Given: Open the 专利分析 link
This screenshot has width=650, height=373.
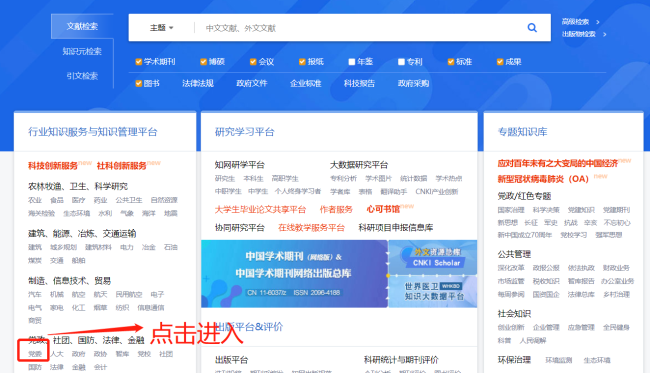Looking at the screenshot, I should (343, 179).
